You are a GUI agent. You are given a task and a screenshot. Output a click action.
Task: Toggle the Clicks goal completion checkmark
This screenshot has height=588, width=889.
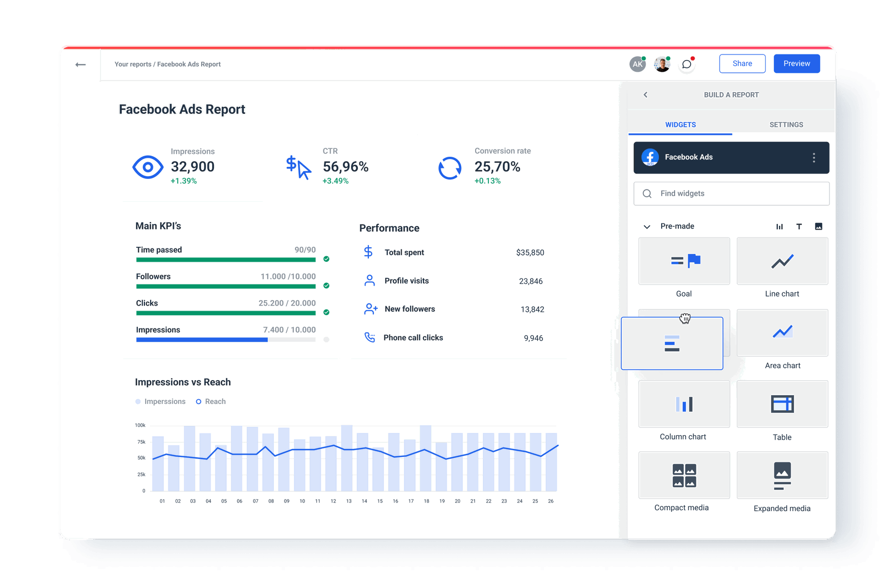(x=326, y=312)
